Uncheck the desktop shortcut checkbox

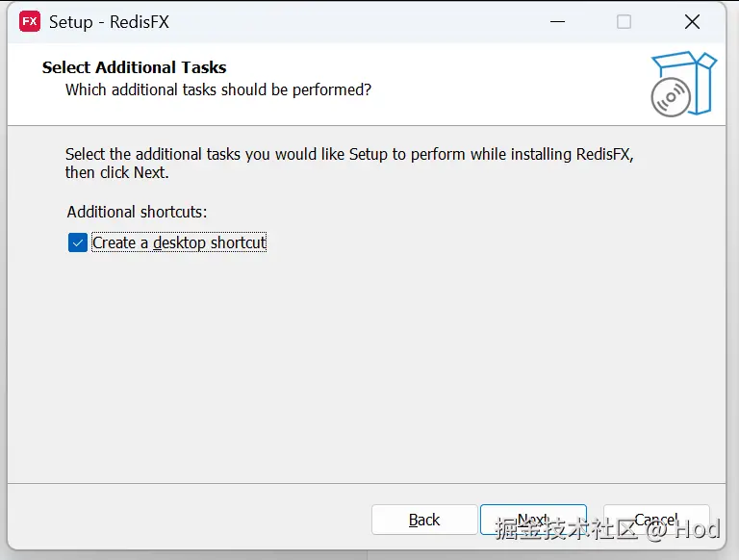78,242
